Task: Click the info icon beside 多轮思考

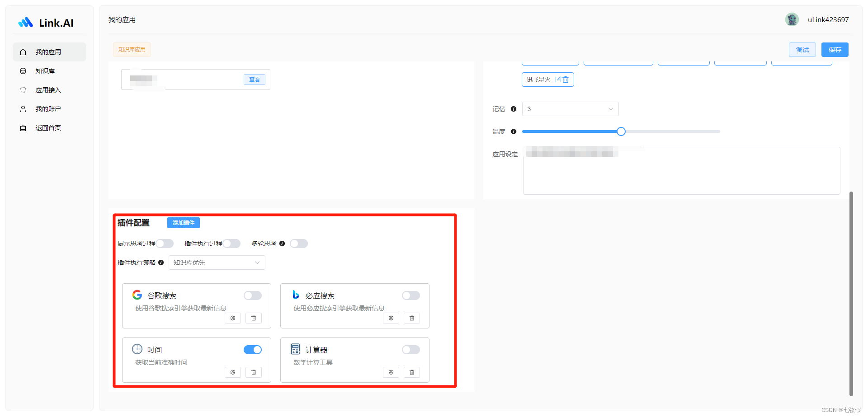Action: tap(282, 244)
